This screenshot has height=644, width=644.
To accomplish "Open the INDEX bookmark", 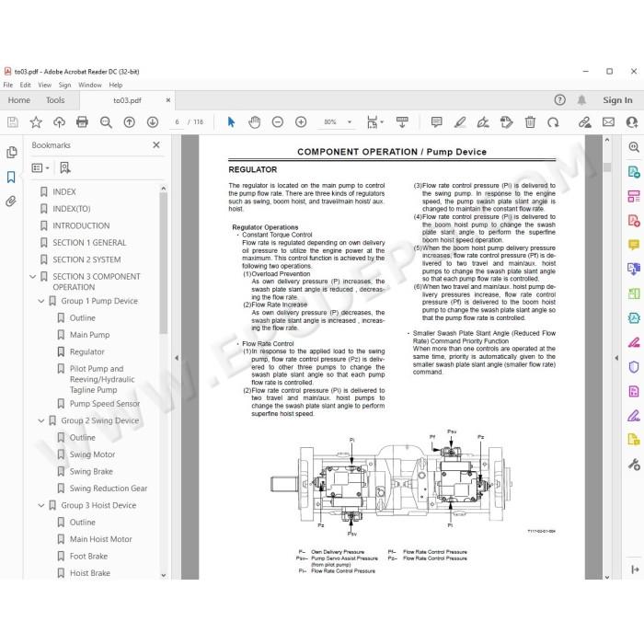I will click(x=64, y=191).
